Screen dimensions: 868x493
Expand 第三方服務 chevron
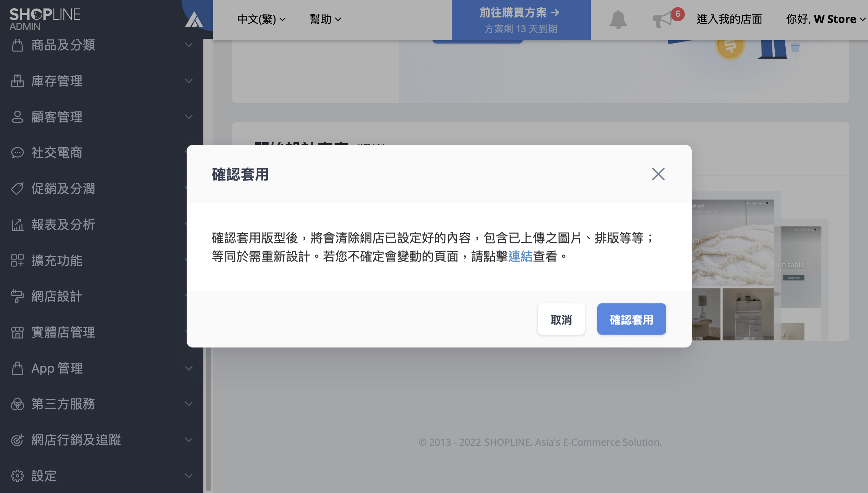click(189, 404)
